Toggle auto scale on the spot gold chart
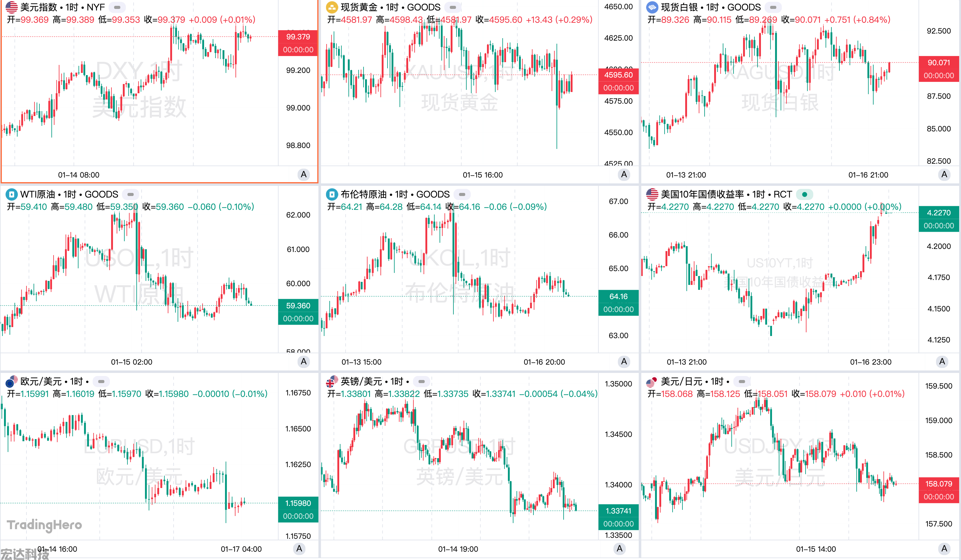Screen dimensions: 961x560 [x=624, y=174]
